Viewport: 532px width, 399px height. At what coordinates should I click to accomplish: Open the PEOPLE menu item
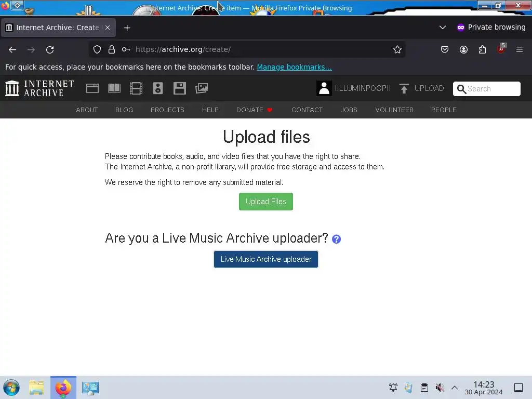pos(444,110)
